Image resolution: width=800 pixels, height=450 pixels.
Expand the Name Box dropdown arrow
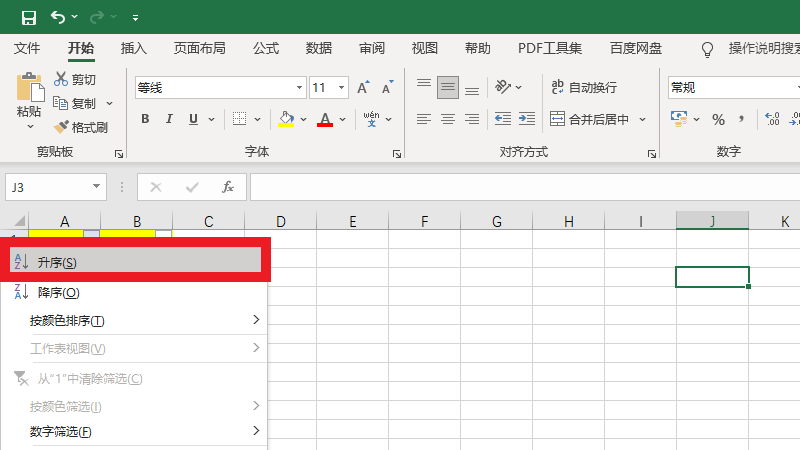click(97, 187)
